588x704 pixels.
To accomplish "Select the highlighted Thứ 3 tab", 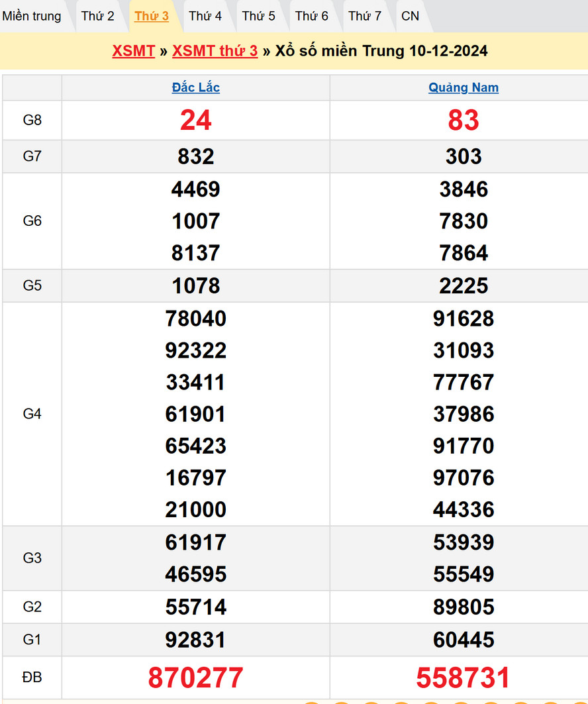I will click(152, 16).
